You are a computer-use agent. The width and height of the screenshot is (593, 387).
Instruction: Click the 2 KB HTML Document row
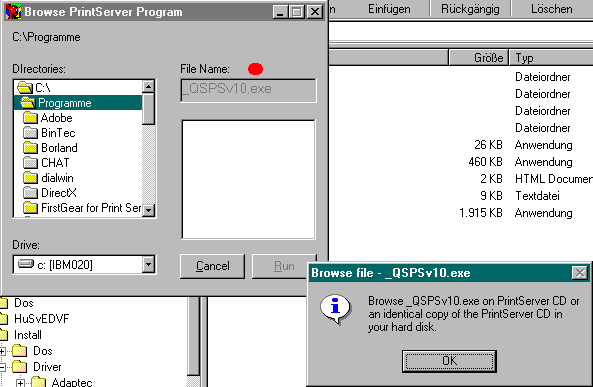coord(461,179)
